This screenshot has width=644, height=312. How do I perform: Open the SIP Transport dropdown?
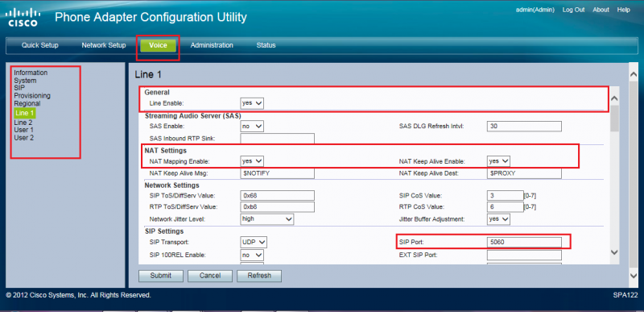point(254,243)
